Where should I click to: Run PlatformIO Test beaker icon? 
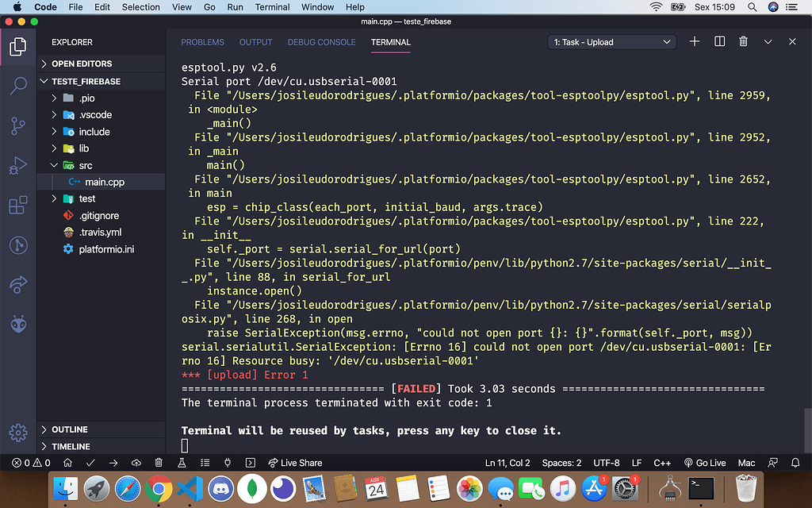pos(181,462)
